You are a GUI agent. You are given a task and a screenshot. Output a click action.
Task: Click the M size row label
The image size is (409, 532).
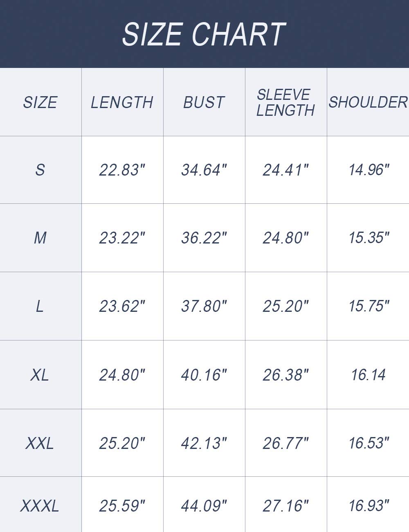point(40,238)
